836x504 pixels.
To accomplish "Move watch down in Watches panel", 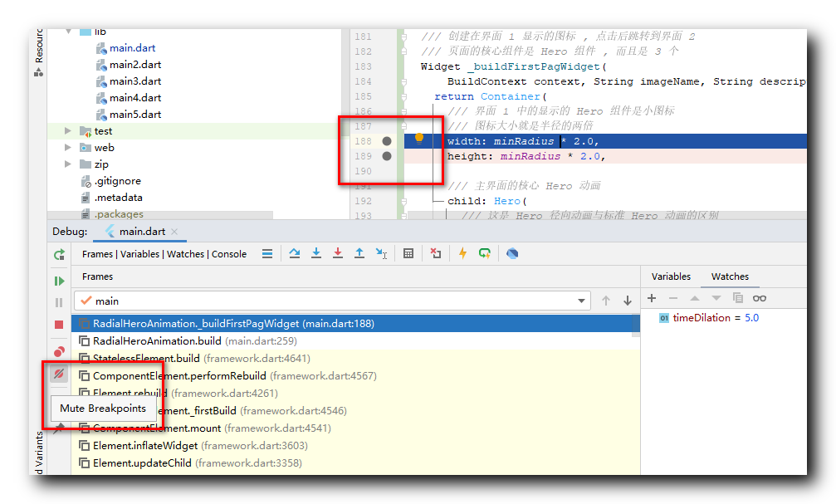I will (716, 298).
